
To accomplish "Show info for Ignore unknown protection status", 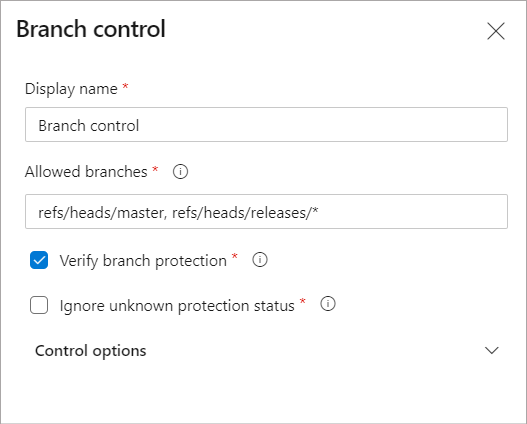I will pyautogui.click(x=328, y=304).
